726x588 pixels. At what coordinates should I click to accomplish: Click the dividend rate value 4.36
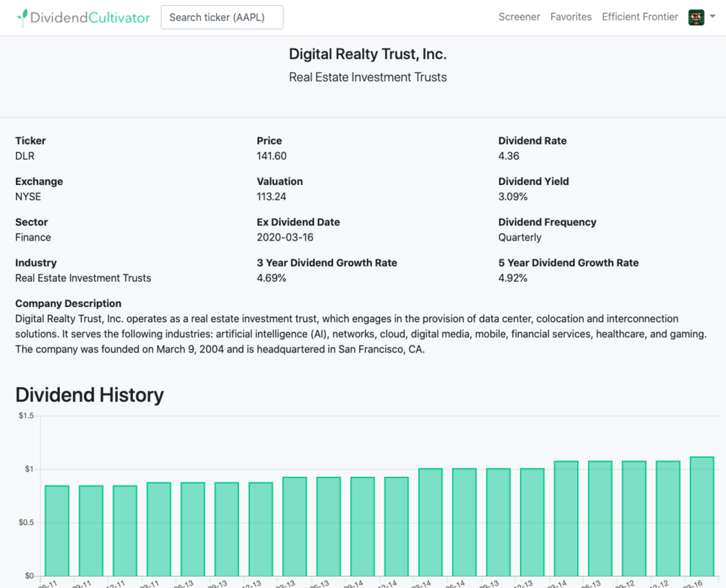point(509,156)
